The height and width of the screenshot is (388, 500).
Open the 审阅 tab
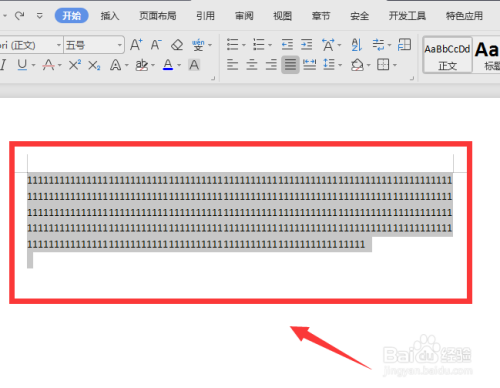click(244, 16)
